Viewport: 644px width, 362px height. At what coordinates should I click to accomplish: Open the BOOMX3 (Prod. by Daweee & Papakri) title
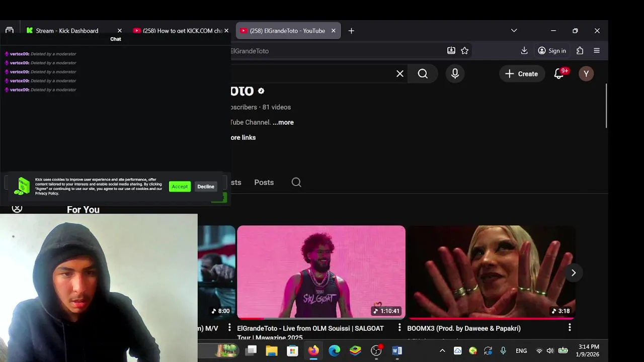[x=464, y=328]
